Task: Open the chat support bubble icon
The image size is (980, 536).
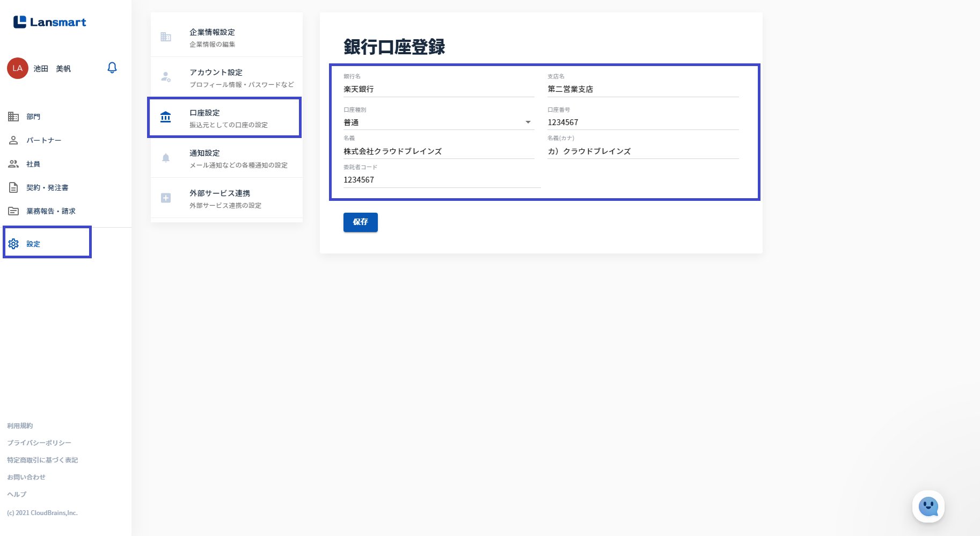Action: tap(928, 506)
